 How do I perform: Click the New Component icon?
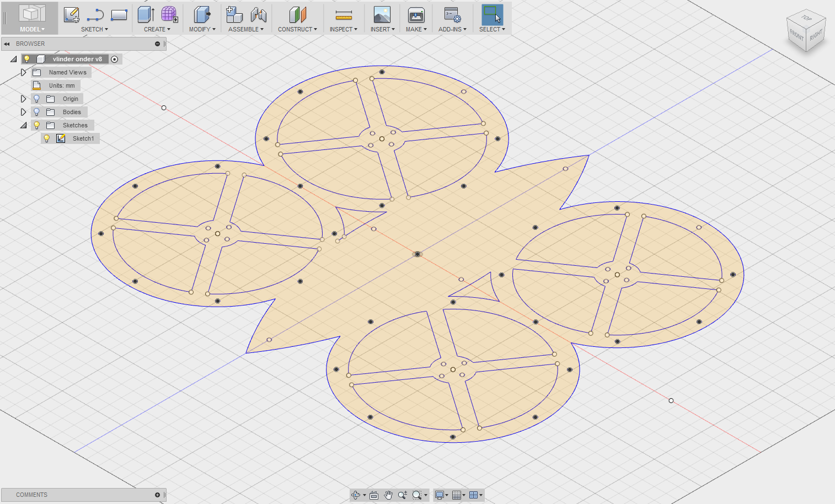click(x=234, y=15)
